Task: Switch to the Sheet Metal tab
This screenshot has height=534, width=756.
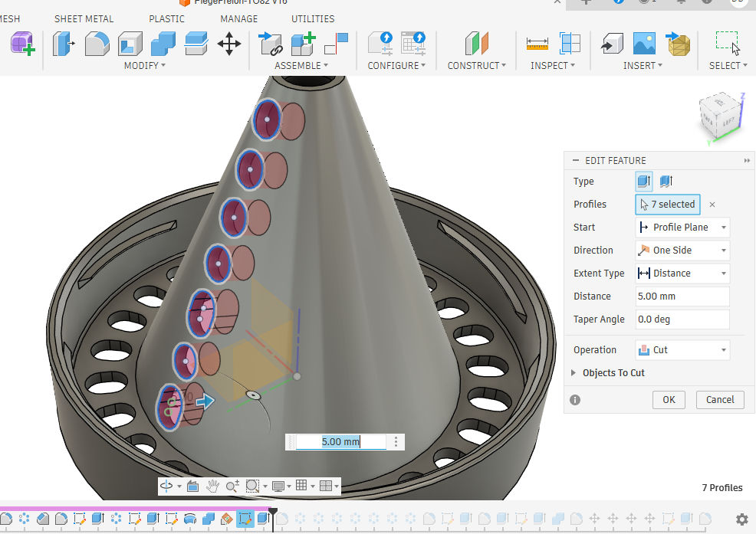Action: click(84, 18)
